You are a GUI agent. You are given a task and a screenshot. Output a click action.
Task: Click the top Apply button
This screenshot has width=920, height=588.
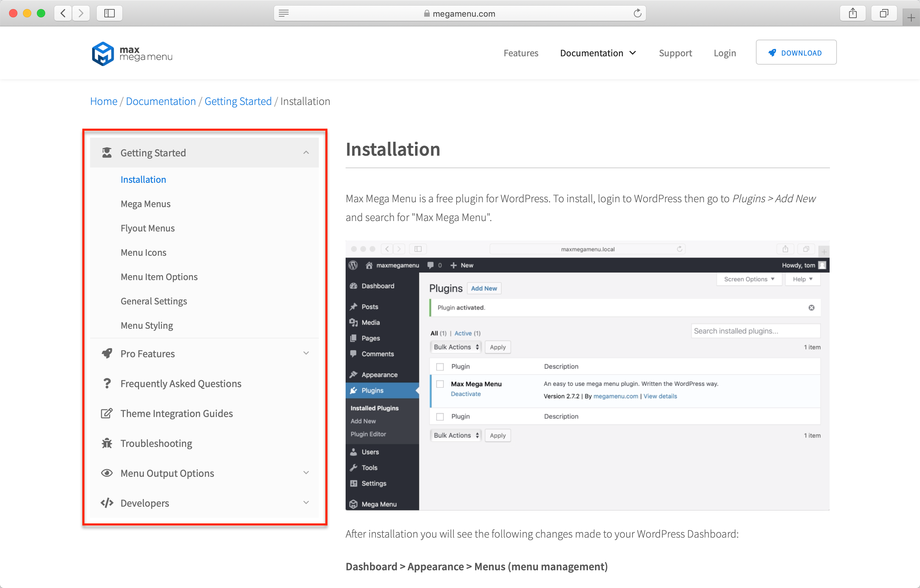[x=498, y=347]
